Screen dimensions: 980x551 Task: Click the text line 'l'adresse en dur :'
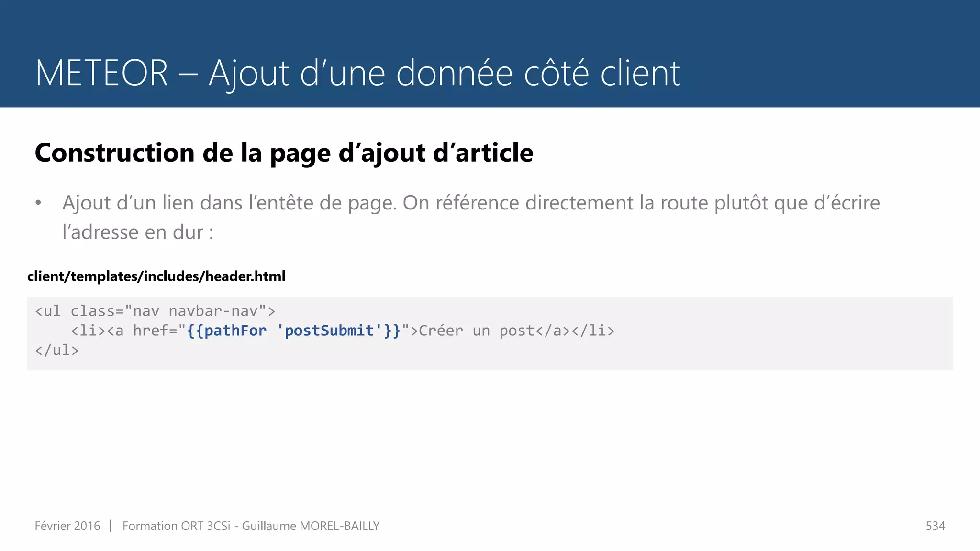(x=138, y=232)
